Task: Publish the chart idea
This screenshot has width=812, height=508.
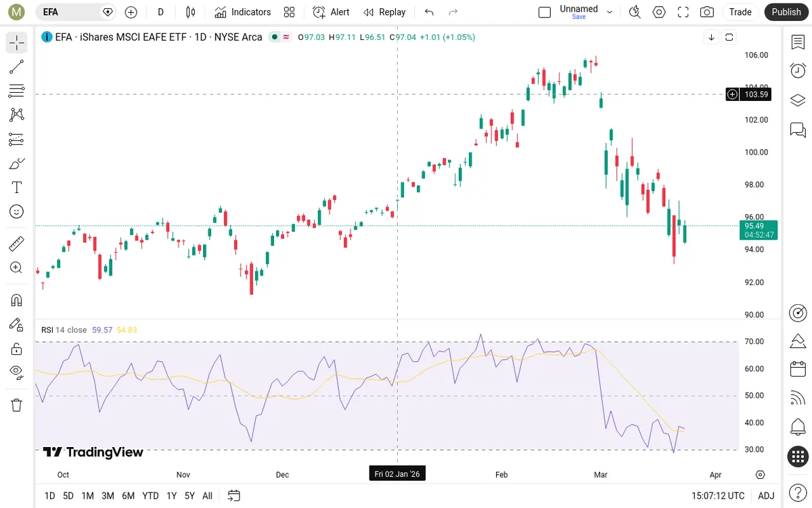Action: [x=786, y=12]
